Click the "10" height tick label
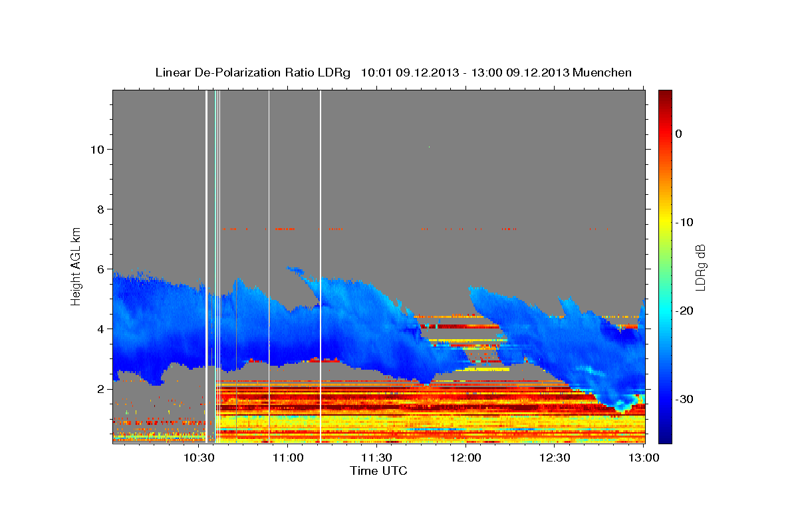This screenshot has width=798, height=532. point(96,149)
